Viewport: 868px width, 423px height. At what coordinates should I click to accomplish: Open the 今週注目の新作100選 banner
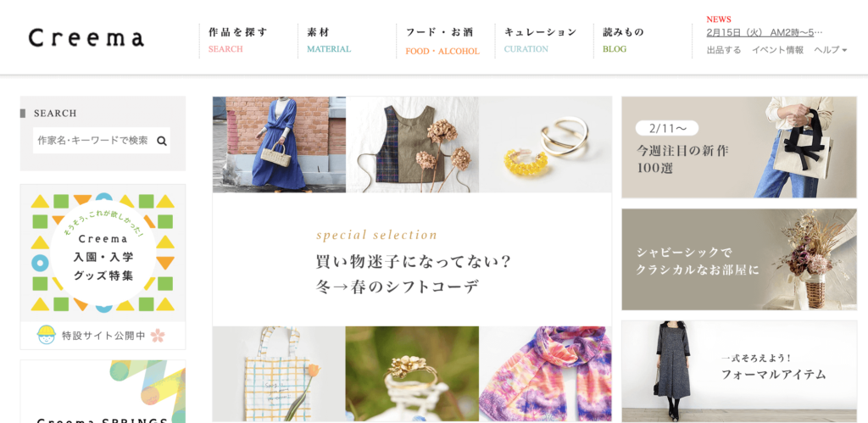tap(739, 147)
